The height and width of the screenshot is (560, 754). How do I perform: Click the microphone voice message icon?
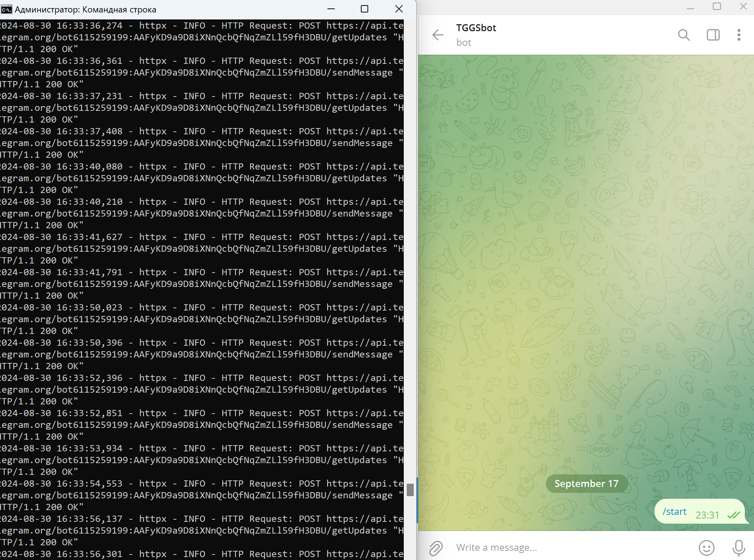coord(739,548)
